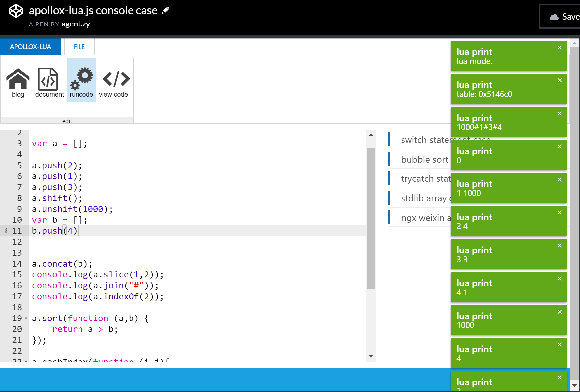Click the 'a.push(3);' line

pos(57,187)
